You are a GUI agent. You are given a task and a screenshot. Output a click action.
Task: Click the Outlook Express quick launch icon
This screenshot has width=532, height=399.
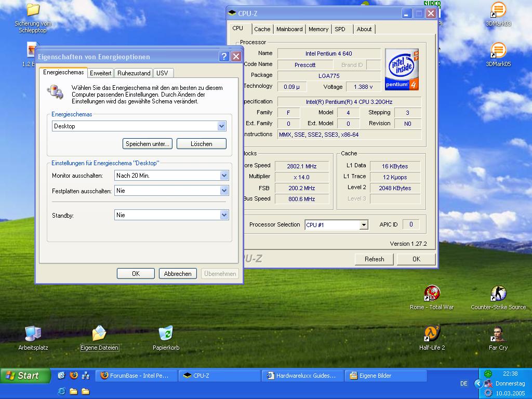coord(61,375)
